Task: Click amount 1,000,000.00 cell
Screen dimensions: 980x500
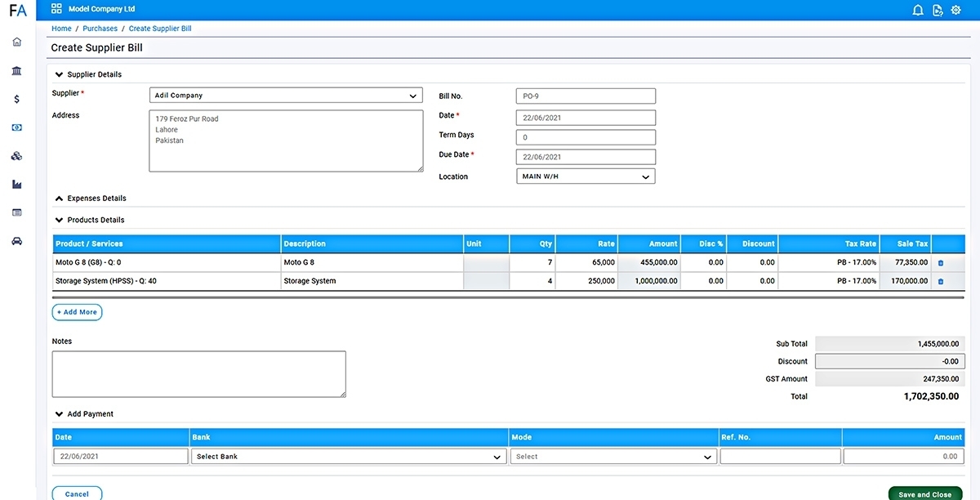Action: [x=649, y=281]
